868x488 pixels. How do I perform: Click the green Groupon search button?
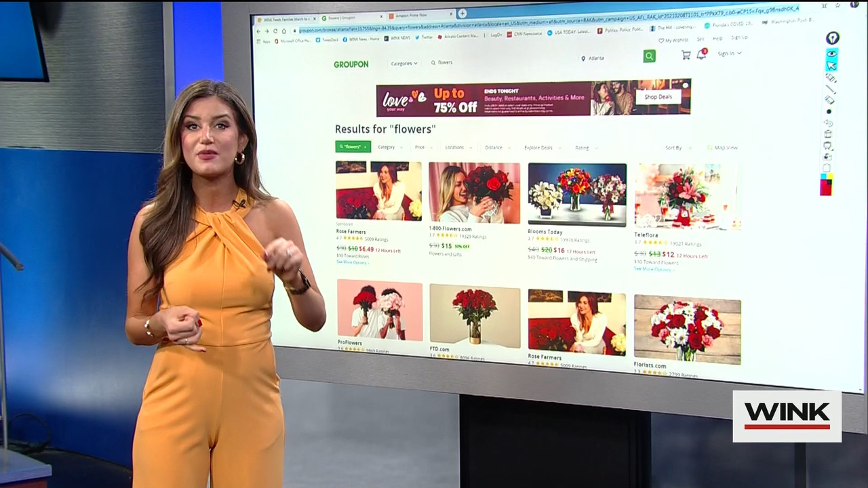click(650, 56)
